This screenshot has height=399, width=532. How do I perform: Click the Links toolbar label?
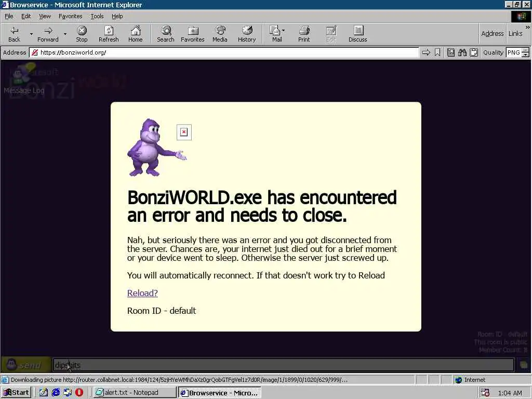coord(515,34)
